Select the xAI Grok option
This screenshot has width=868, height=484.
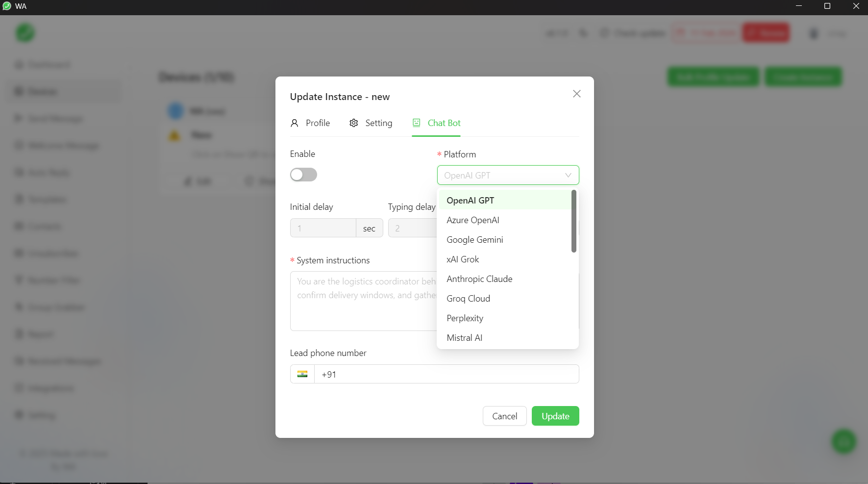[463, 259]
